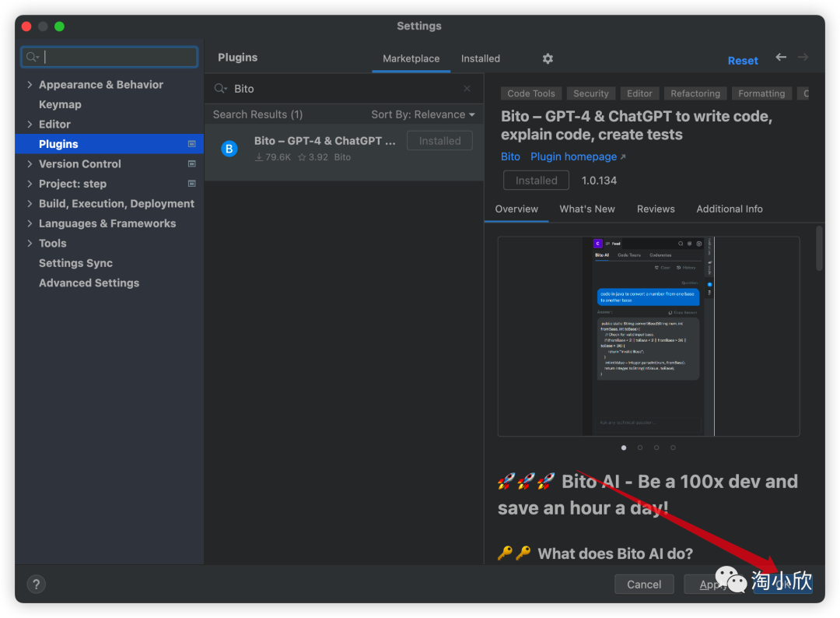Open the Bito vendor link

[x=510, y=156]
